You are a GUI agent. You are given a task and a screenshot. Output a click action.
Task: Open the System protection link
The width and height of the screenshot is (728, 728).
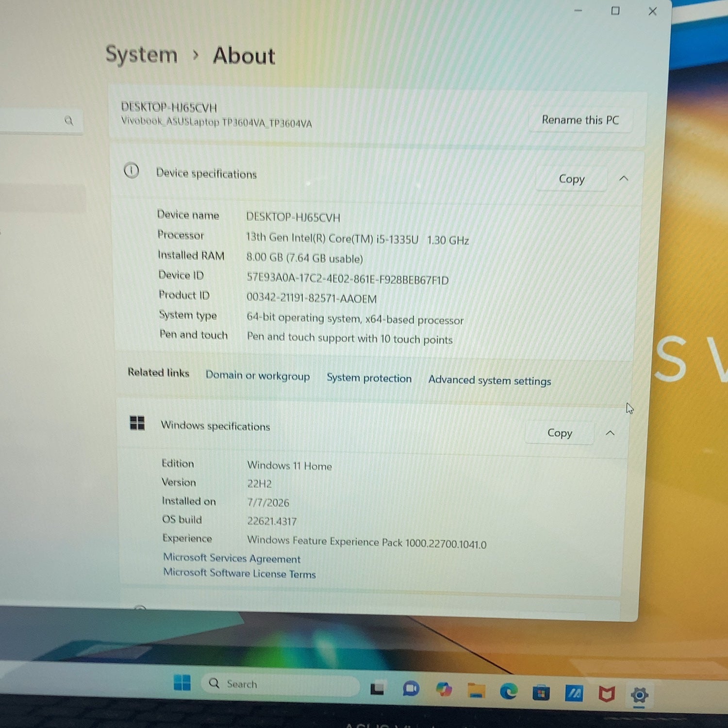pos(369,378)
